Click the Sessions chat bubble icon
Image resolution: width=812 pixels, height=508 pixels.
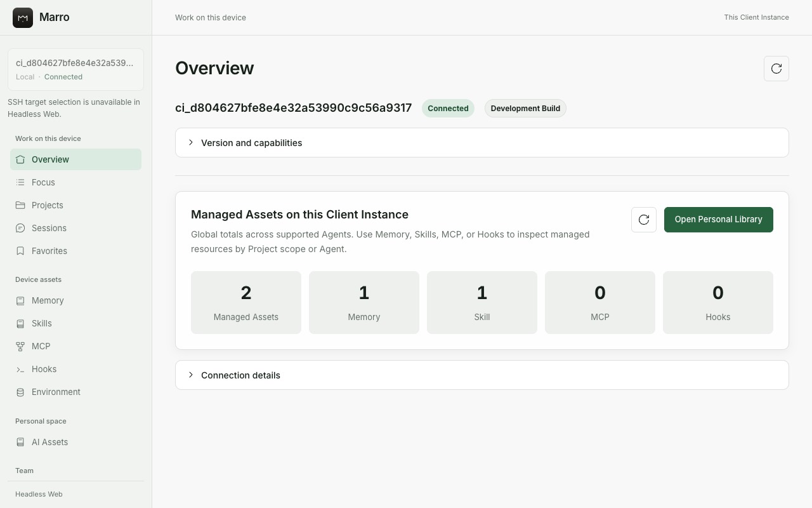pos(20,228)
